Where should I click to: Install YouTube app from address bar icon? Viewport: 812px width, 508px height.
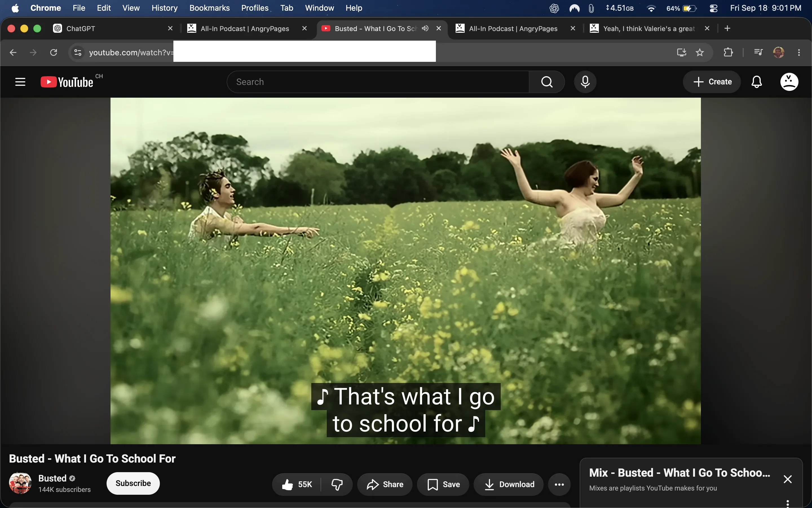click(x=681, y=52)
